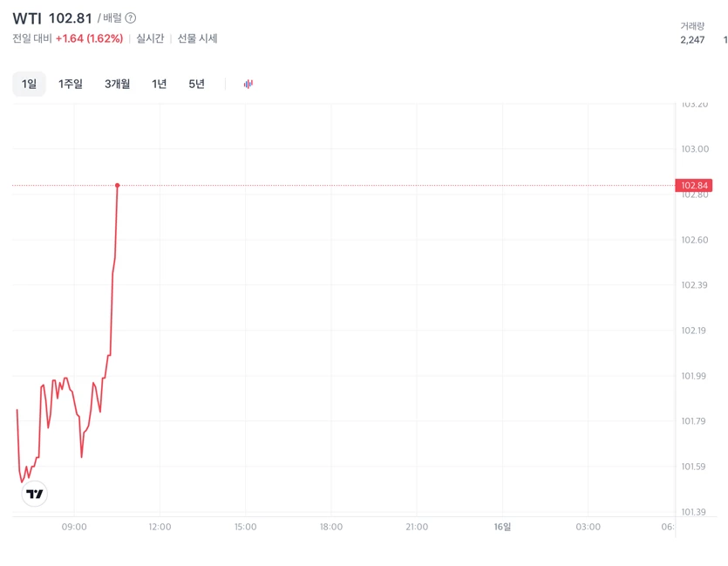The width and height of the screenshot is (728, 566).
Task: Open the TradingView logo badge
Action: [x=34, y=494]
